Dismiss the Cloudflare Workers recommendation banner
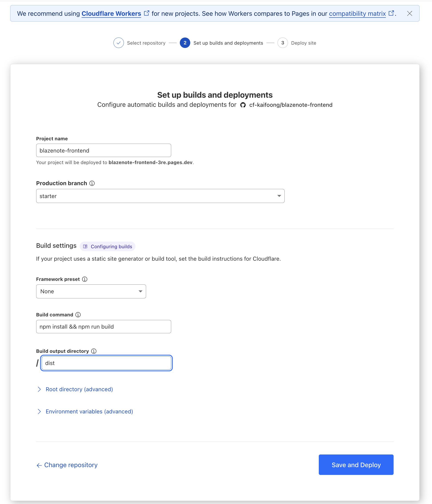The width and height of the screenshot is (432, 504). point(410,14)
